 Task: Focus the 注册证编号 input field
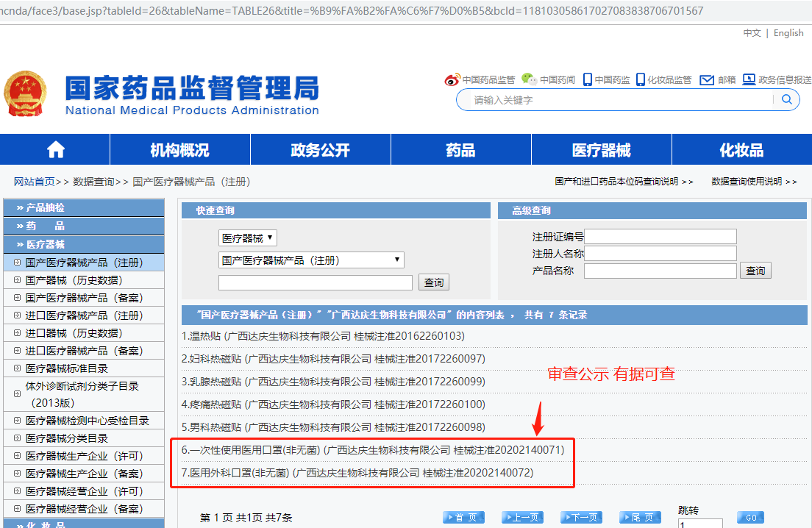pos(660,237)
